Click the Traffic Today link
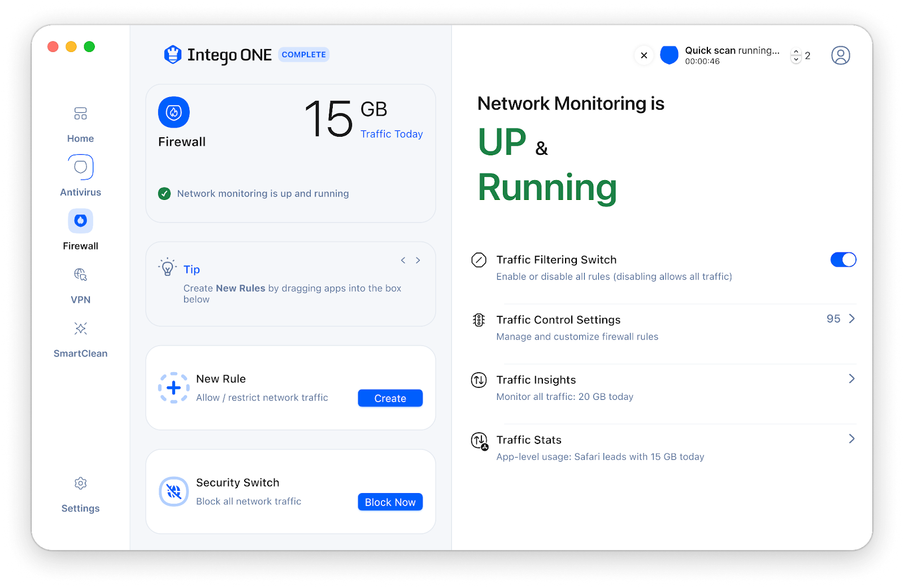The height and width of the screenshot is (588, 904). (x=392, y=134)
